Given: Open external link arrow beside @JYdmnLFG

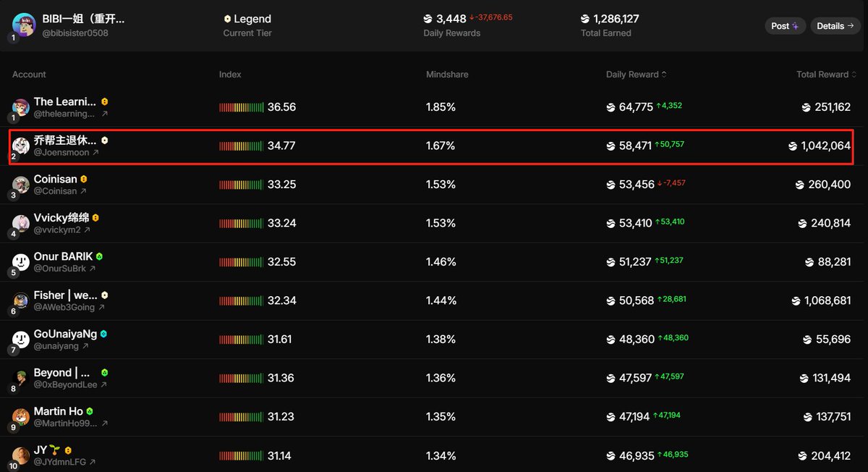Looking at the screenshot, I should pos(93,462).
